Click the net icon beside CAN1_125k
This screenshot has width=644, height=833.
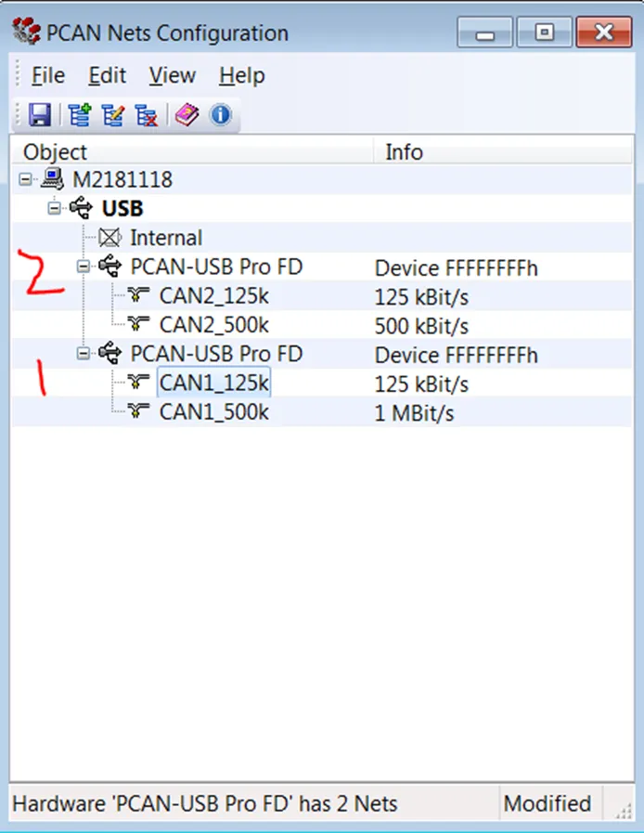(138, 382)
